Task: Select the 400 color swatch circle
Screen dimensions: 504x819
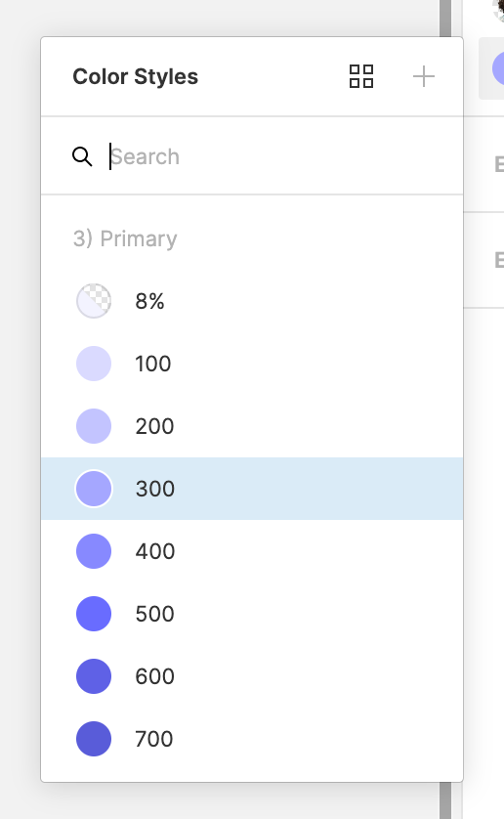Action: pyautogui.click(x=94, y=551)
